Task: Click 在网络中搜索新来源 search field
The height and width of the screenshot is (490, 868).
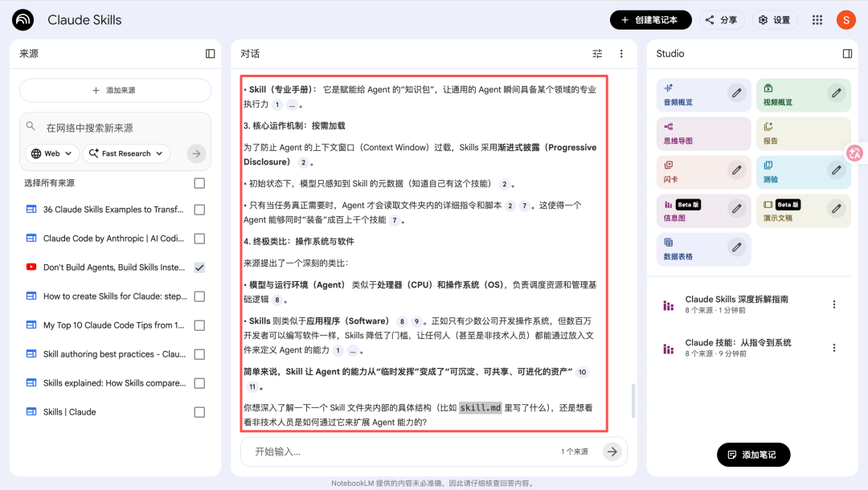Action: click(x=117, y=128)
